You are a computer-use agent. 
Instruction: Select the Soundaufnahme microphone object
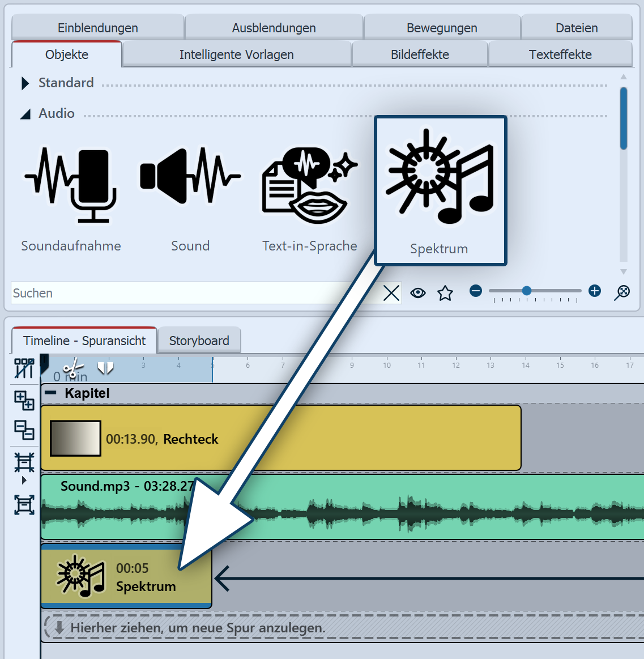(x=71, y=185)
